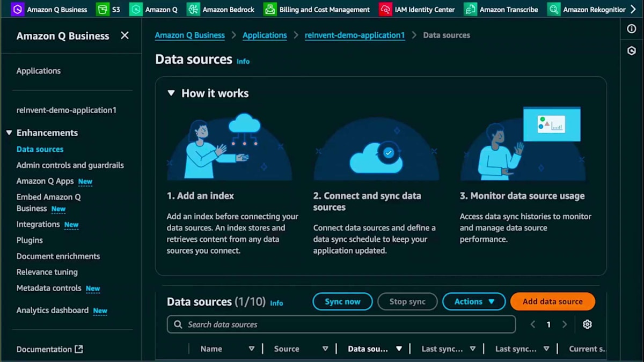This screenshot has width=644, height=362.
Task: Open Plugins in side navigation
Action: click(x=30, y=240)
